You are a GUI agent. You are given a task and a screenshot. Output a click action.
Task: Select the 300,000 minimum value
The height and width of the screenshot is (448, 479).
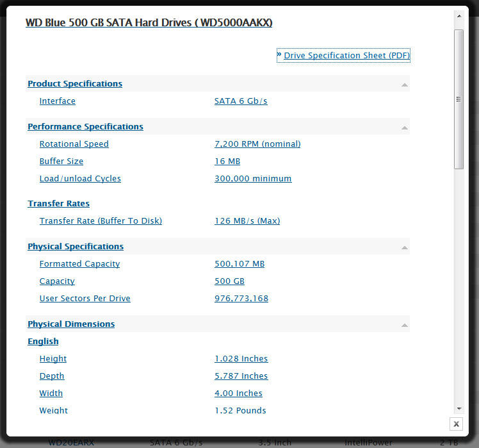(253, 178)
